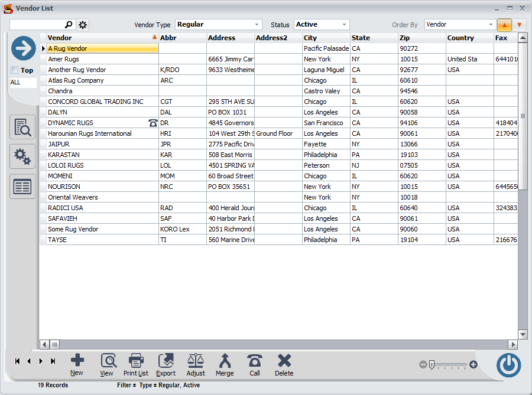532x395 pixels.
Task: Select Atlas Rug Company vendor
Action: (102, 80)
